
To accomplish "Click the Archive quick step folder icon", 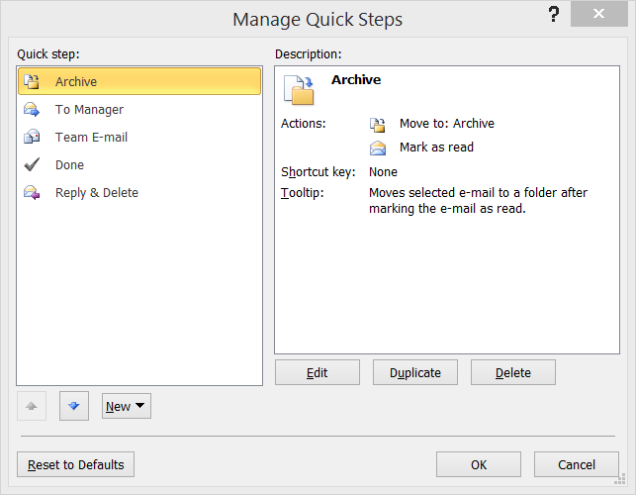I will [32, 82].
